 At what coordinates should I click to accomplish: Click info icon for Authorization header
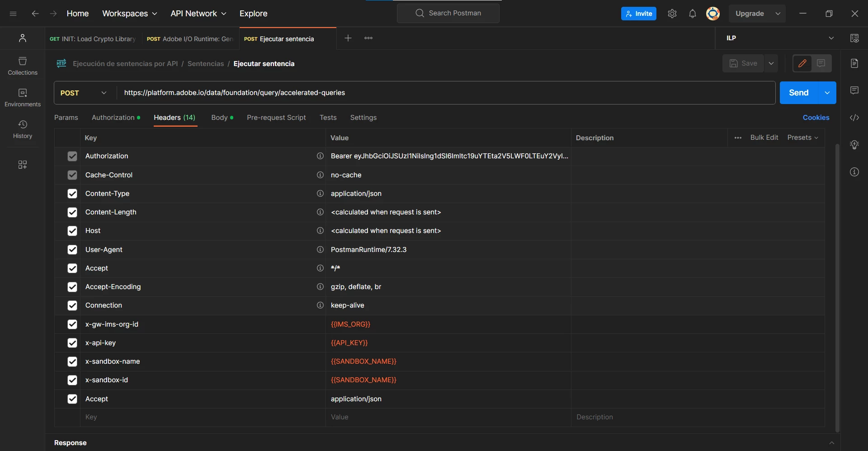320,156
